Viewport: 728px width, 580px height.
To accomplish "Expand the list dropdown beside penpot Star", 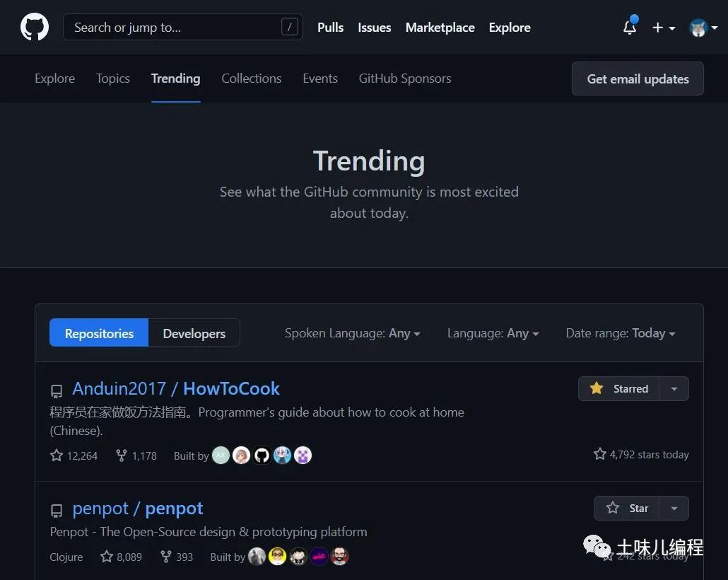I will (x=674, y=508).
